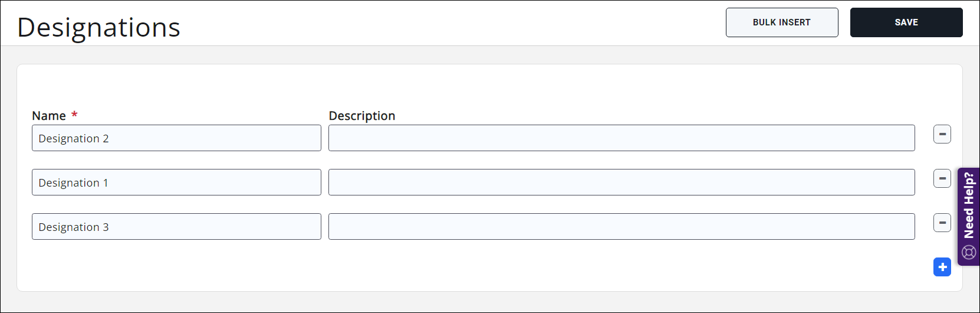Click the Description field beside Designation 3

621,227
